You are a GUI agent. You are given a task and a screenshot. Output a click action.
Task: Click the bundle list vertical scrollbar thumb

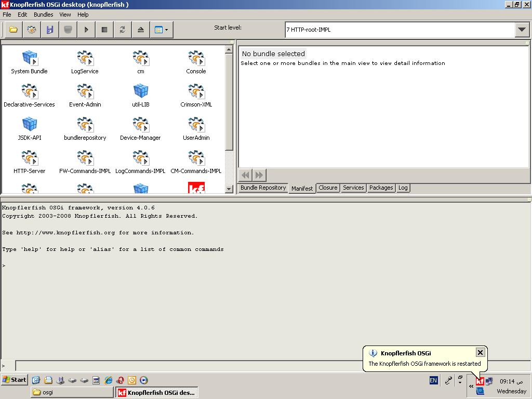229,102
